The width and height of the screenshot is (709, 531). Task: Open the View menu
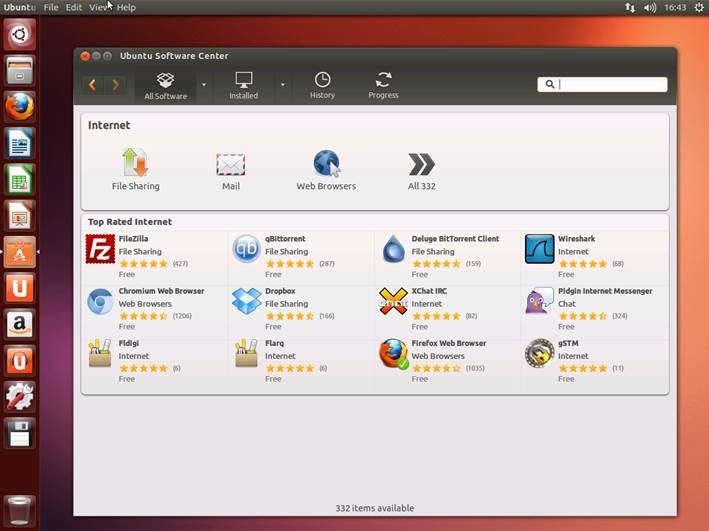(x=99, y=7)
